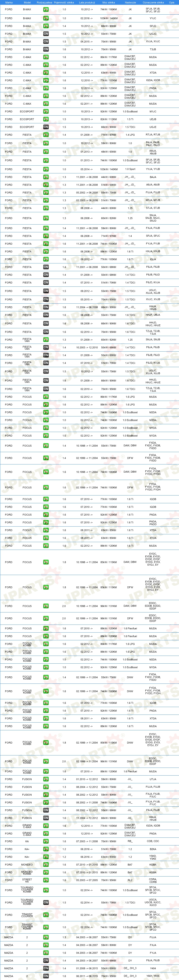Click petrol icon in FIESTA HXJA, HXJB row

46,252
